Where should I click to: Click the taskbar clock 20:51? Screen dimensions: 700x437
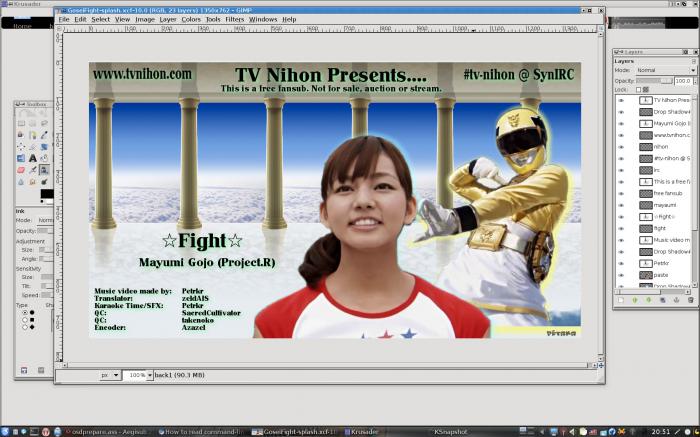660,432
